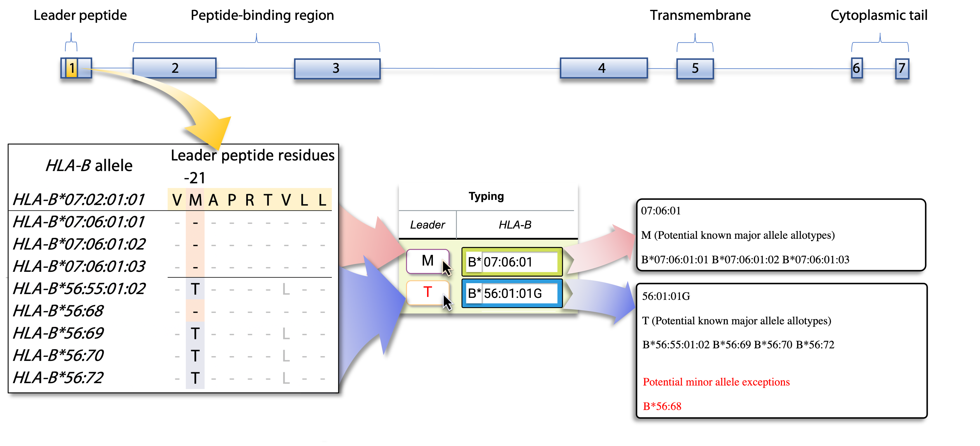Click the exon 4 box

(x=603, y=68)
